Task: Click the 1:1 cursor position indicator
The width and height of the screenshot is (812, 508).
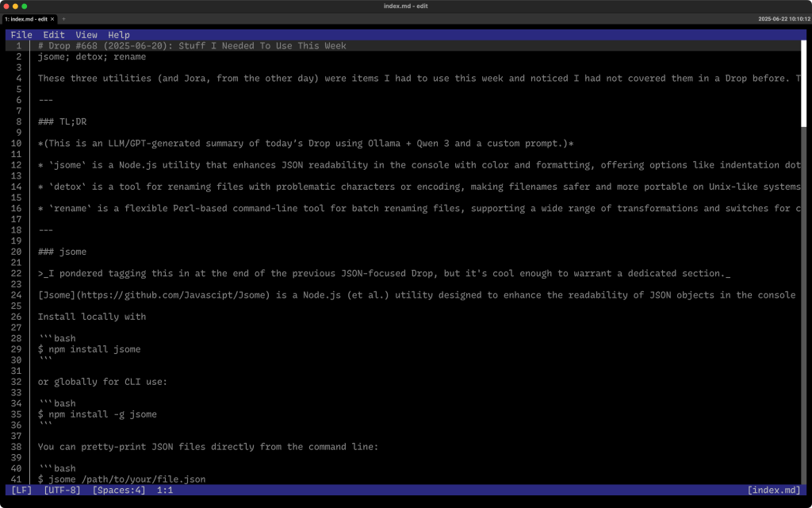Action: (x=165, y=491)
